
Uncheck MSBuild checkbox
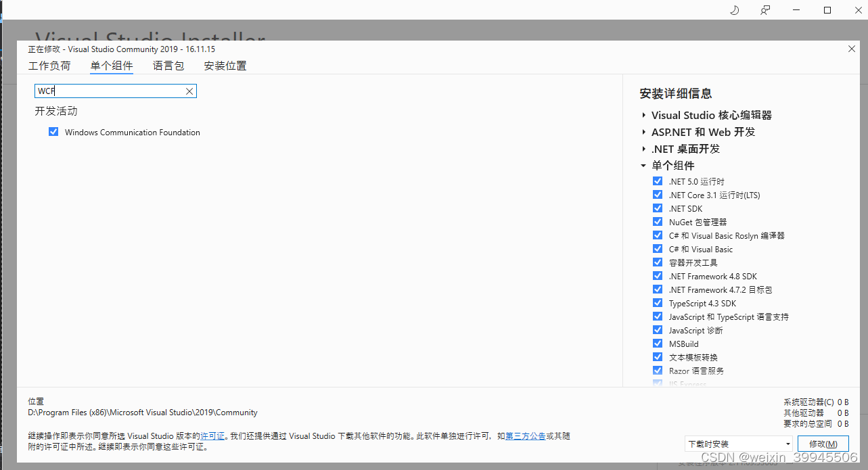(x=658, y=344)
